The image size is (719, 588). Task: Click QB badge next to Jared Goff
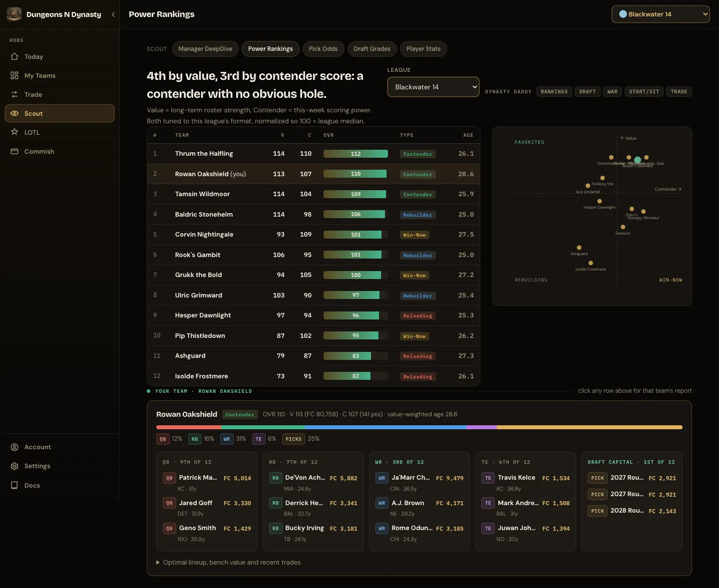[169, 503]
